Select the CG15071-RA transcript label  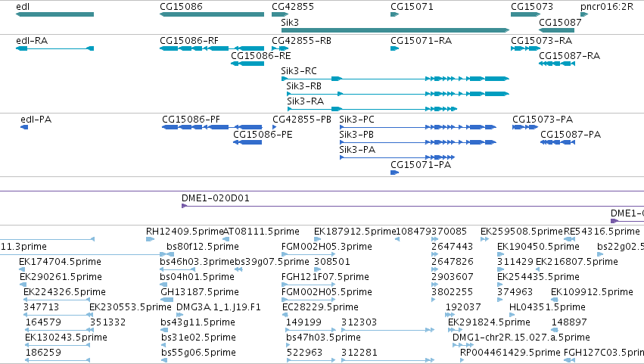pyautogui.click(x=421, y=41)
